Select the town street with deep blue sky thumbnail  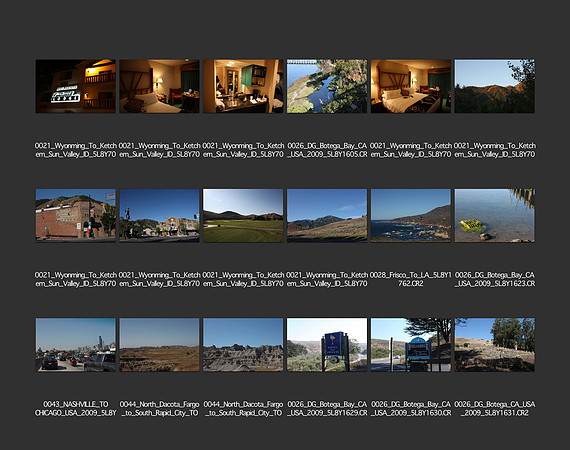click(x=159, y=215)
